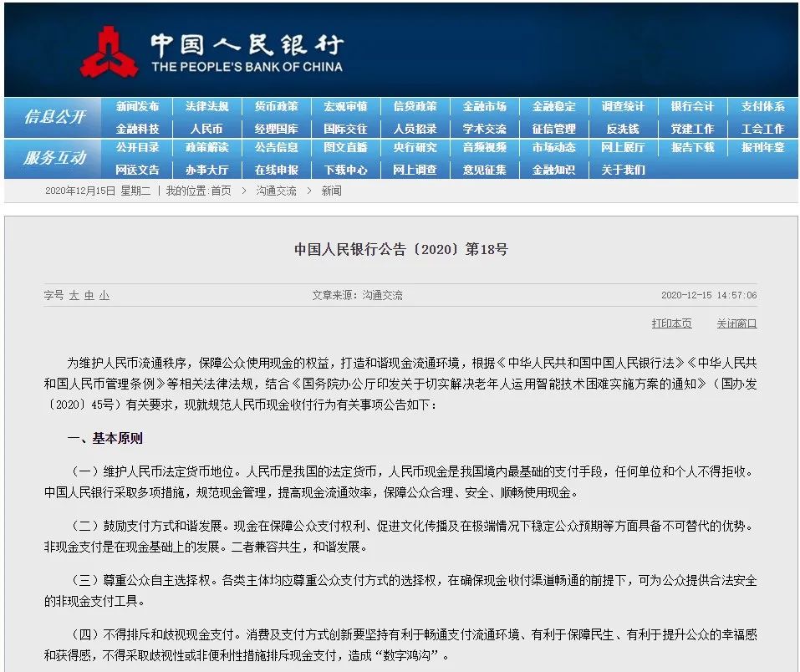The height and width of the screenshot is (672, 800).
Task: Open 沟通交流 in the breadcrumb
Action: click(x=276, y=191)
